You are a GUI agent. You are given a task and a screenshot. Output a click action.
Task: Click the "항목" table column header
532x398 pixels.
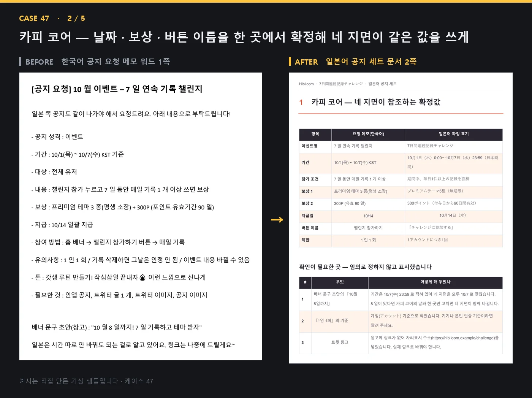[315, 134]
